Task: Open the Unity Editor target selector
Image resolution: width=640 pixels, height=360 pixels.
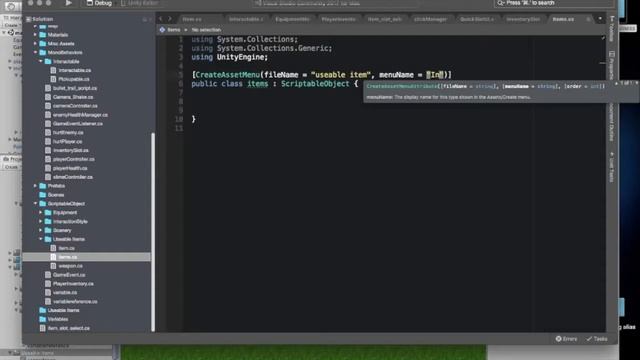Action: [140, 3]
